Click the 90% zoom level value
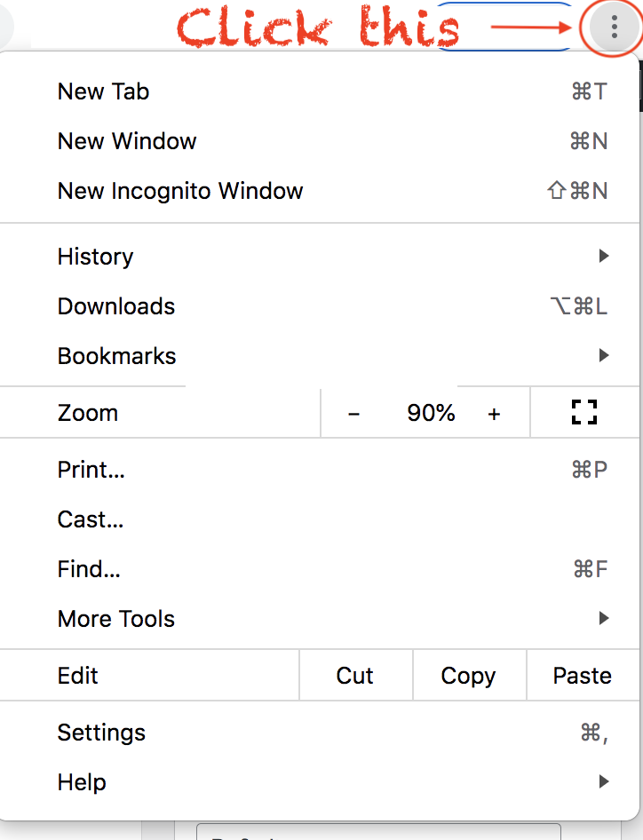 click(431, 413)
